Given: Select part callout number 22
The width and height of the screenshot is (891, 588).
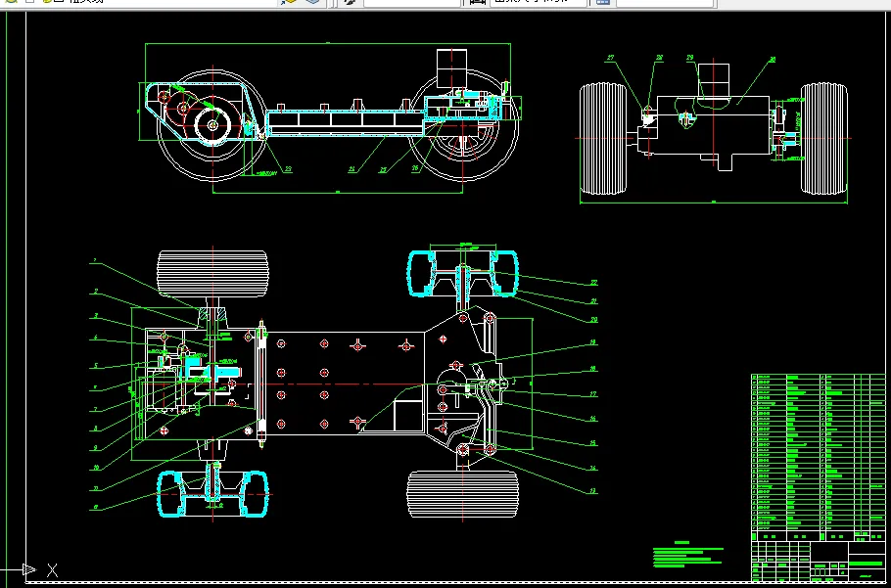Looking at the screenshot, I should coord(593,282).
